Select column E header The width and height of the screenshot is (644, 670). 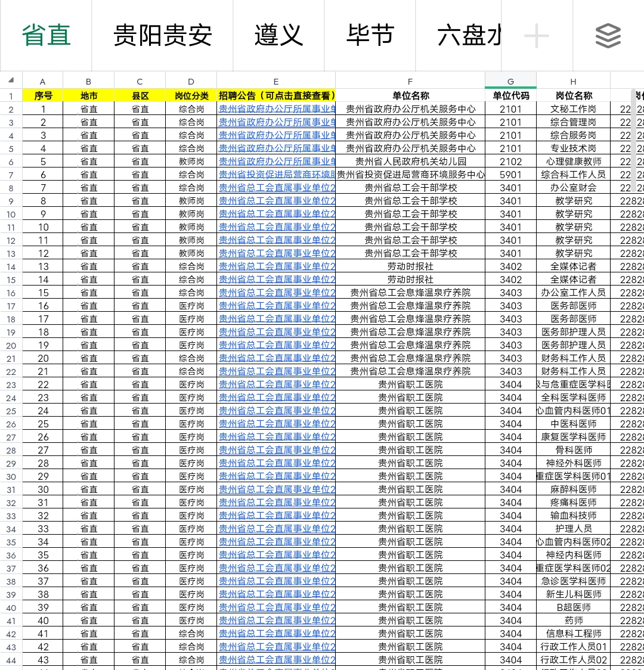point(276,81)
